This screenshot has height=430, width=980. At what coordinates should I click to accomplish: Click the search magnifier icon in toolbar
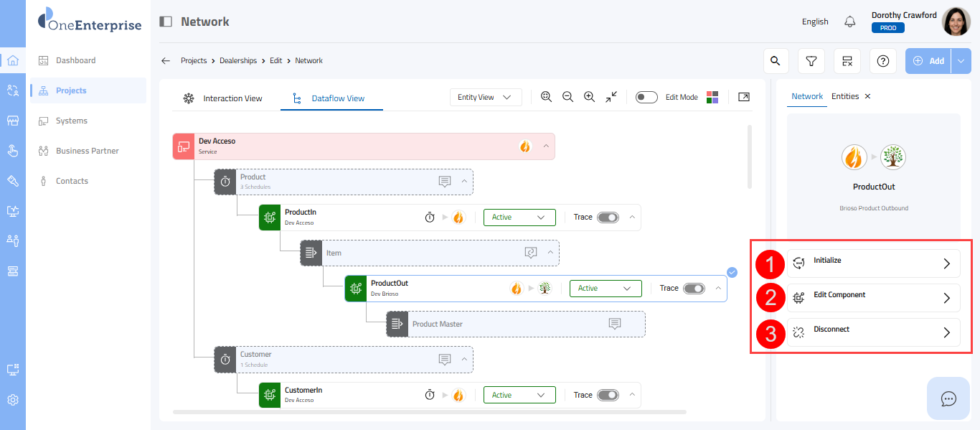776,61
